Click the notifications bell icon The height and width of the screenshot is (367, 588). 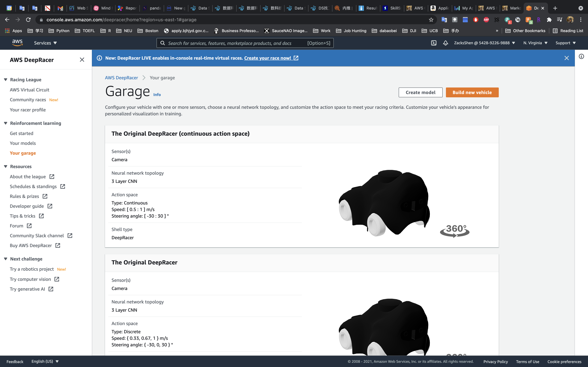pos(445,43)
